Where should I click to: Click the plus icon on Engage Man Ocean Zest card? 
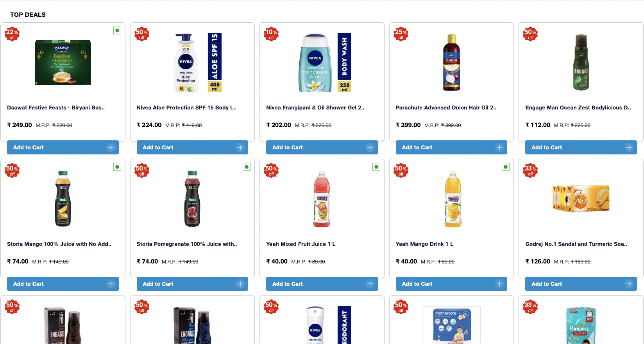pos(629,147)
